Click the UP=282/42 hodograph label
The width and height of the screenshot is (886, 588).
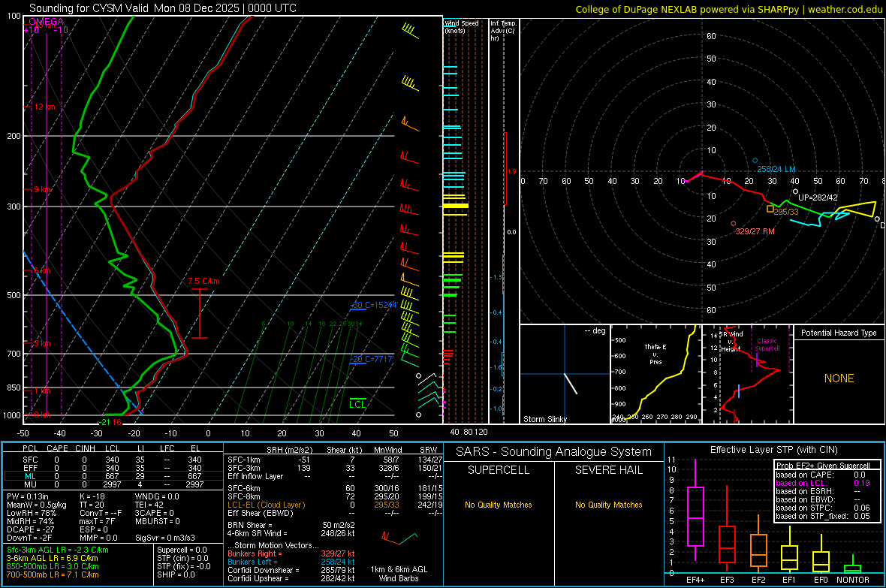coord(818,198)
